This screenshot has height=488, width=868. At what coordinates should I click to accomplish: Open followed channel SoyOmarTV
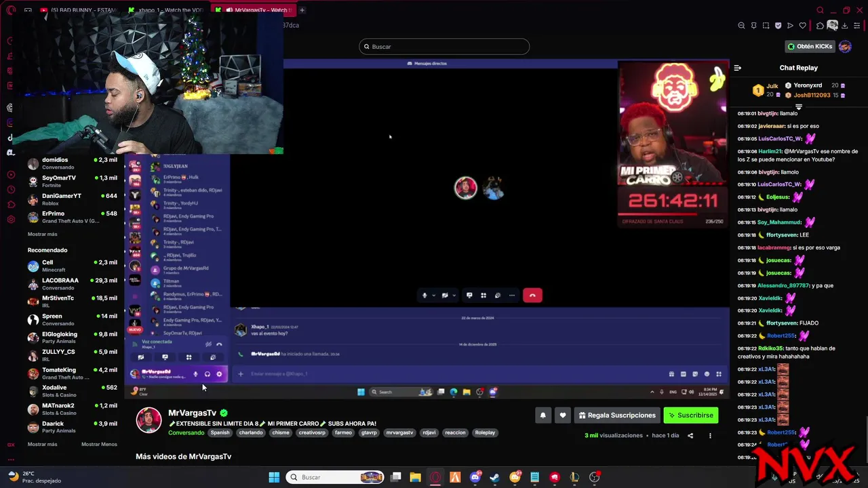[x=73, y=181]
